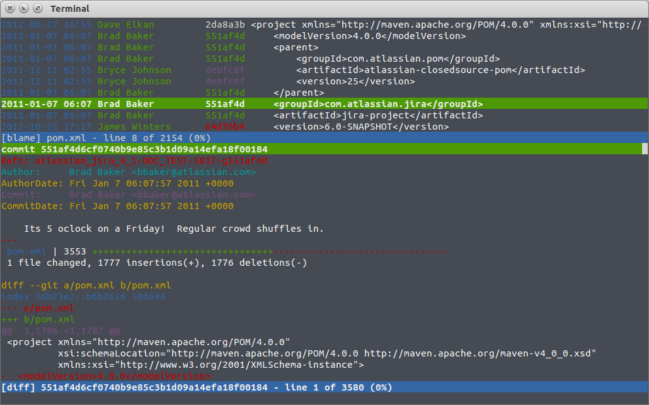Select the removed modelVersion diff line
Image resolution: width=649 pixels, height=405 pixels.
pyautogui.click(x=106, y=376)
